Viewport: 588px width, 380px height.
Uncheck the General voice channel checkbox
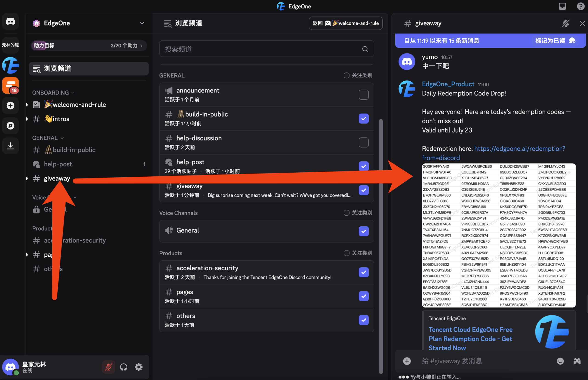click(364, 231)
